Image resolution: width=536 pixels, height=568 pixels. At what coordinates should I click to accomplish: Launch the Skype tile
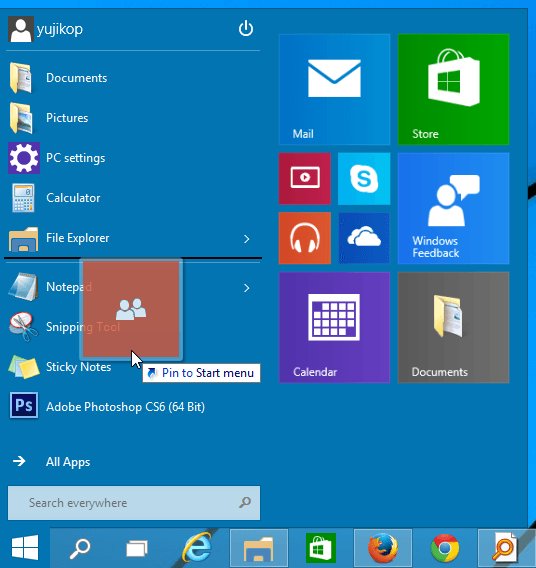coord(364,179)
